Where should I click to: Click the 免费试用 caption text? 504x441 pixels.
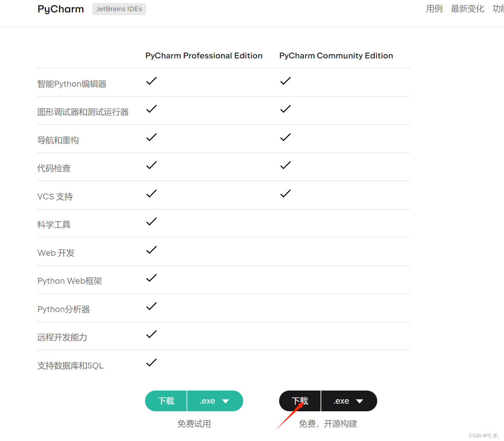pos(194,424)
